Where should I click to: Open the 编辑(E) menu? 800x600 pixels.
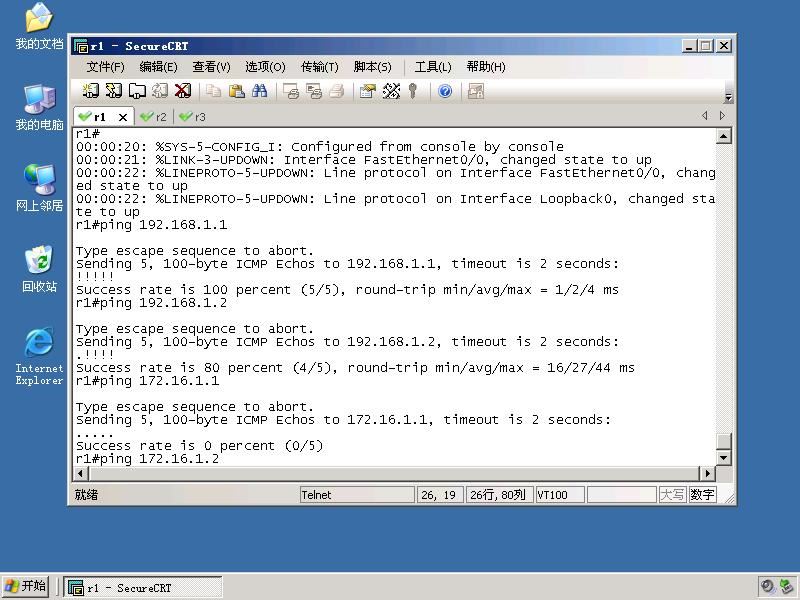coord(158,67)
